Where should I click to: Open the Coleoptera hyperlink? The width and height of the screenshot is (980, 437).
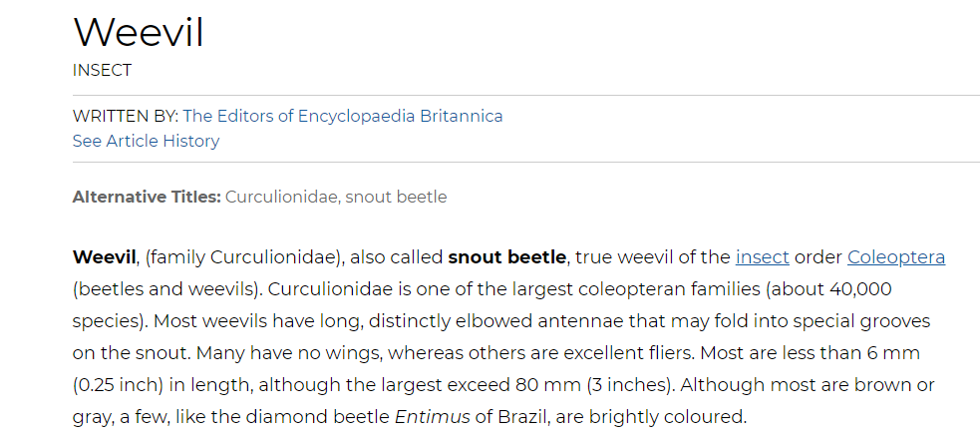point(896,257)
